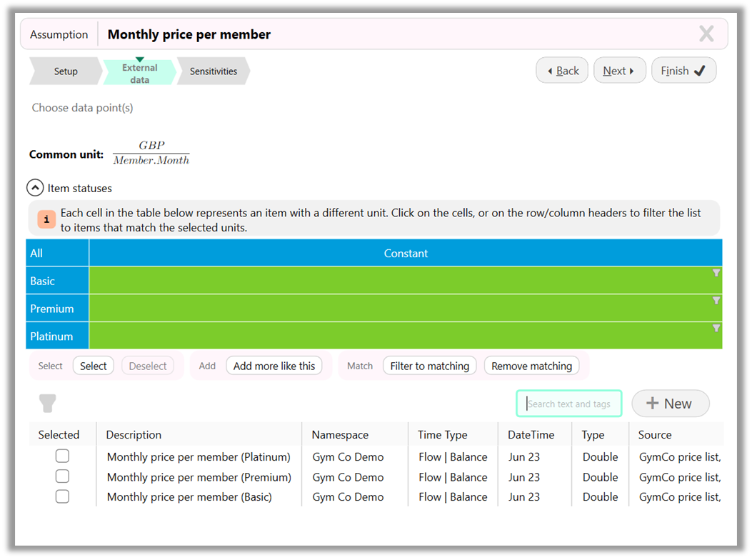Click the Add more like this button

274,365
